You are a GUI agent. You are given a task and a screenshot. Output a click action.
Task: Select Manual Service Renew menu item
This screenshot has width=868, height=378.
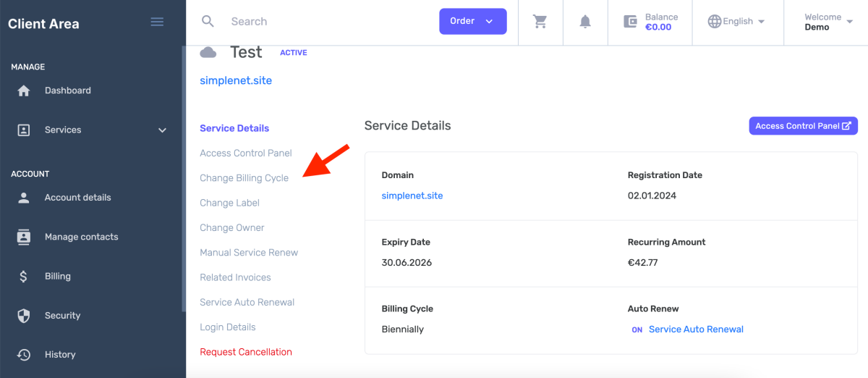[249, 253]
